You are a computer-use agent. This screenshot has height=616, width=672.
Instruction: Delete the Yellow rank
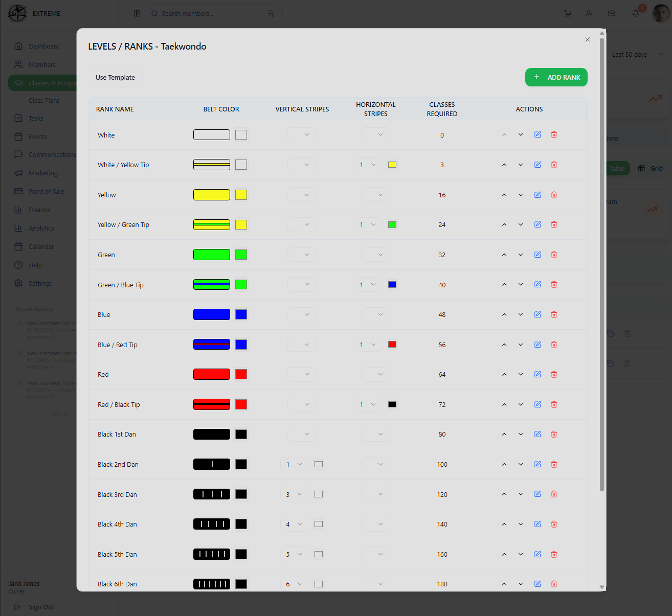(554, 195)
